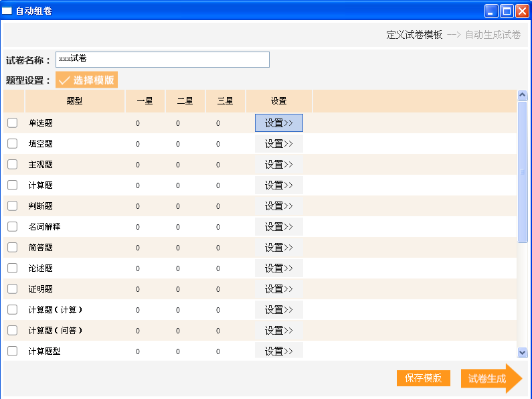Open 设置>> for 论述题
This screenshot has width=532, height=399.
click(279, 268)
